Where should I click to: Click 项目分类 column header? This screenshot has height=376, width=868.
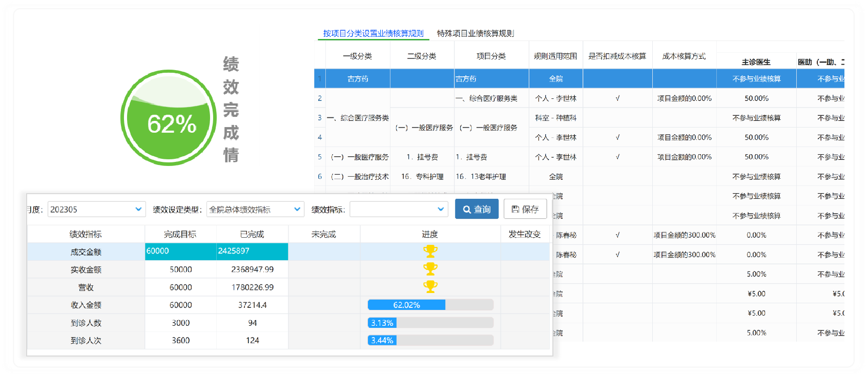491,56
